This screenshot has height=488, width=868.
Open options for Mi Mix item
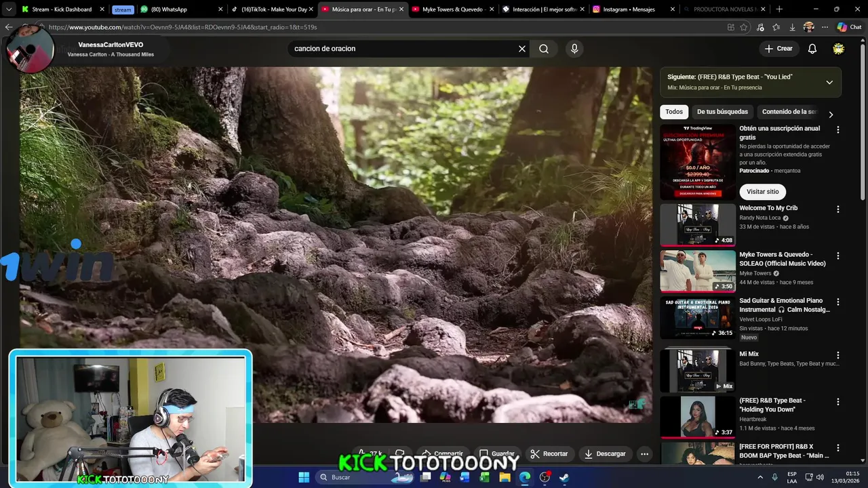(838, 355)
